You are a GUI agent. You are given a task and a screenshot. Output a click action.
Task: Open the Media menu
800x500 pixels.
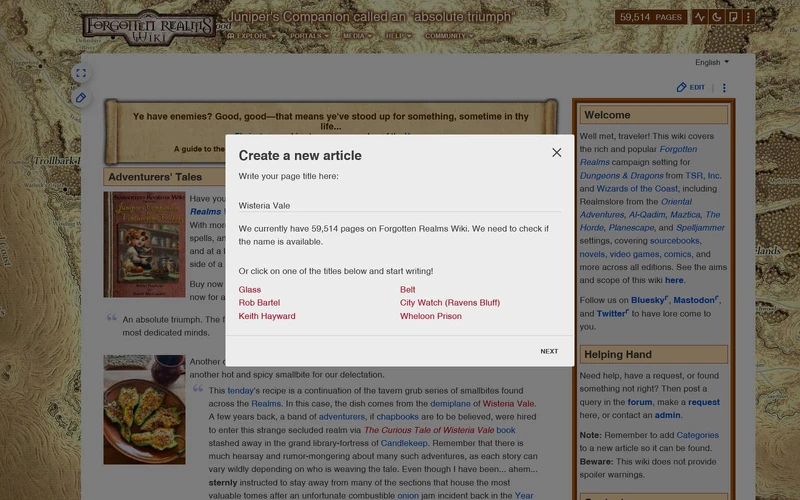point(357,36)
